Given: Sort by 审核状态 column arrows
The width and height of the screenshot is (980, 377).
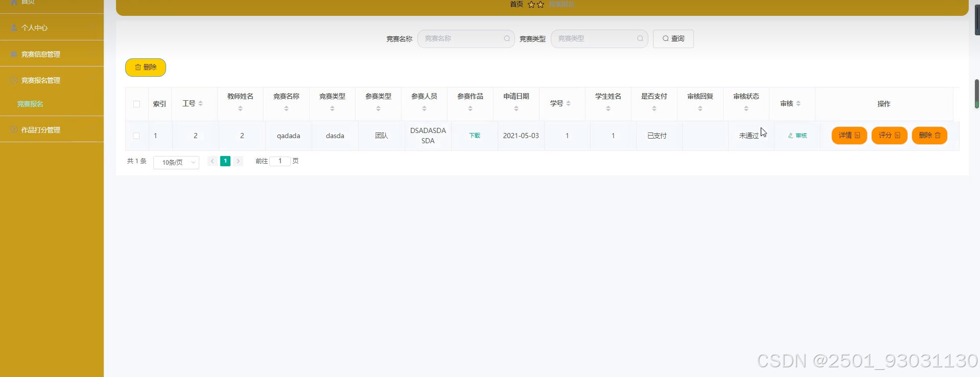Looking at the screenshot, I should pyautogui.click(x=746, y=108).
